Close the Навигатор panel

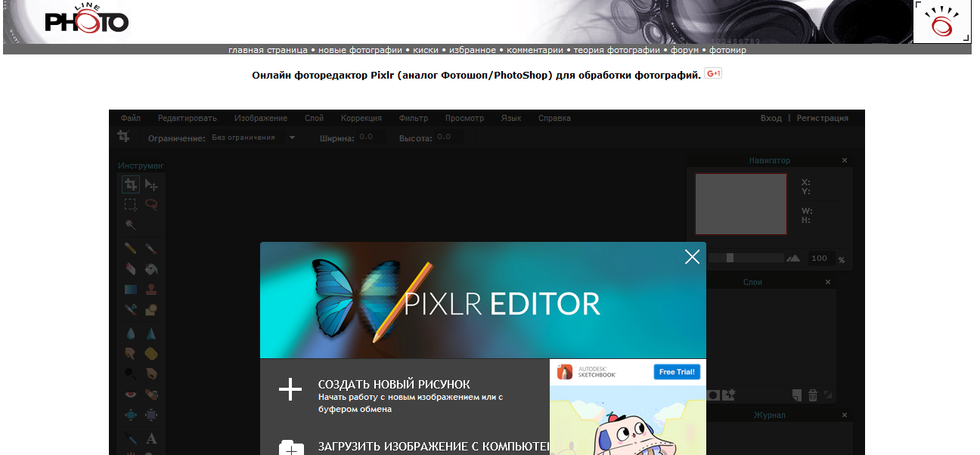click(x=845, y=160)
